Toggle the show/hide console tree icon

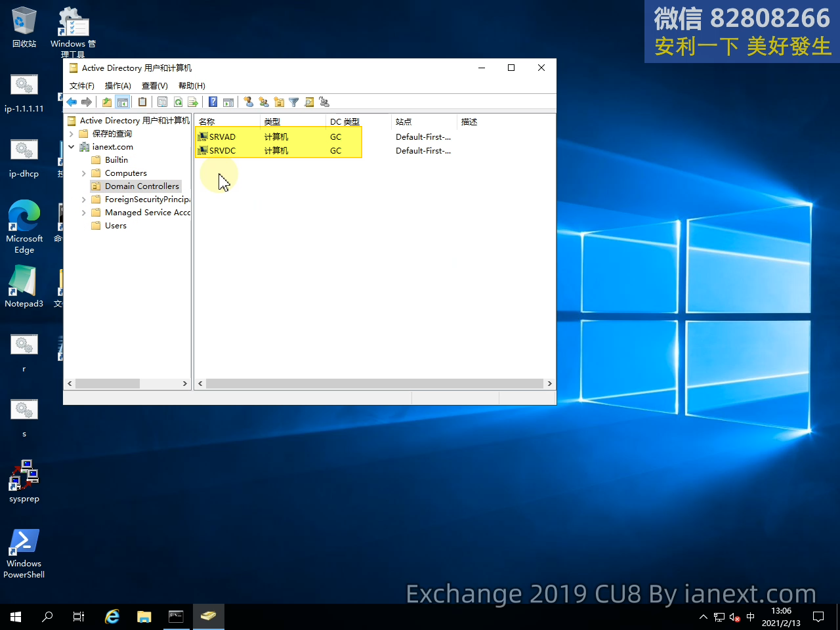[x=123, y=102]
